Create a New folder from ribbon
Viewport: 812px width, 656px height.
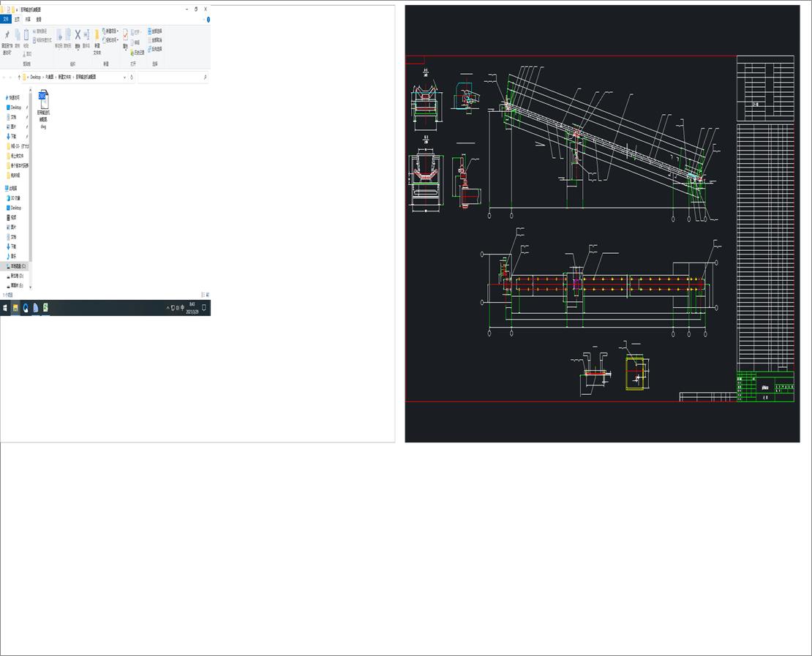pos(97,42)
